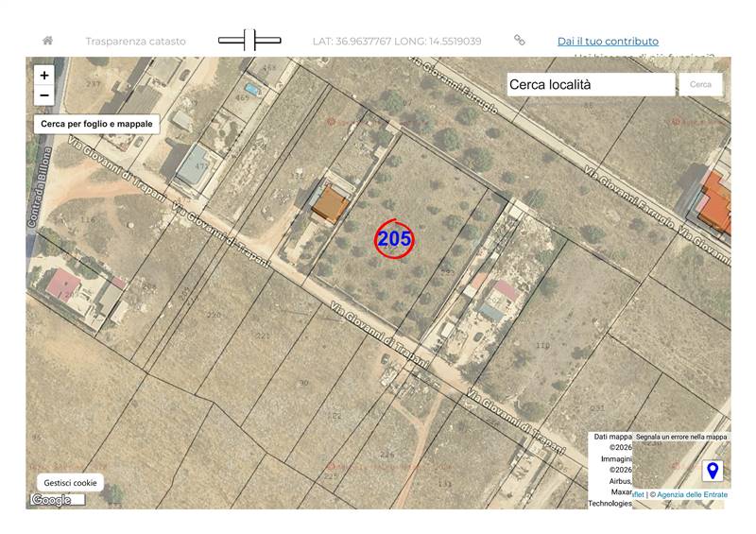Click the LAT LONG coordinates text

point(397,42)
